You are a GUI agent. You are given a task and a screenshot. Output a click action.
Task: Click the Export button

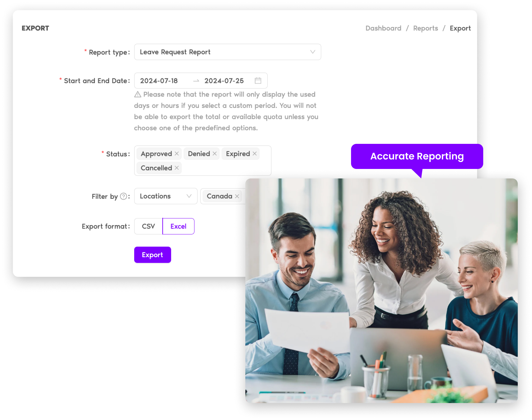click(152, 254)
